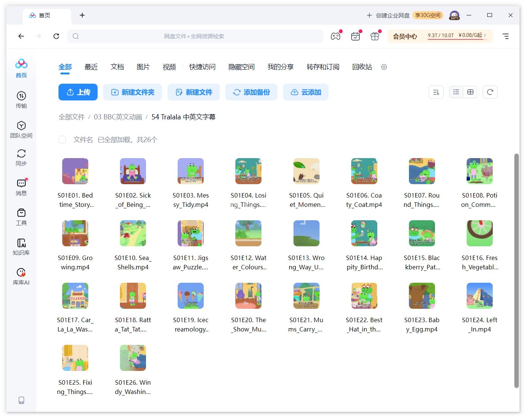Select the S01E01. Bedtime_Story video thumbnail
527x420 pixels.
tap(75, 171)
